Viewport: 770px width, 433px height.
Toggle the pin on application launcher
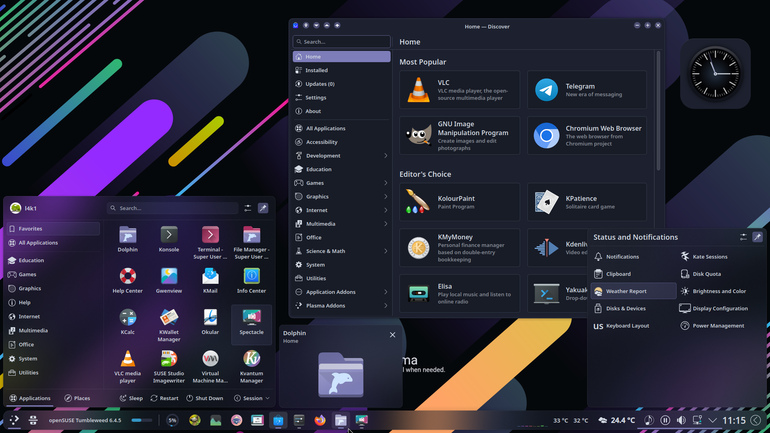[263, 208]
